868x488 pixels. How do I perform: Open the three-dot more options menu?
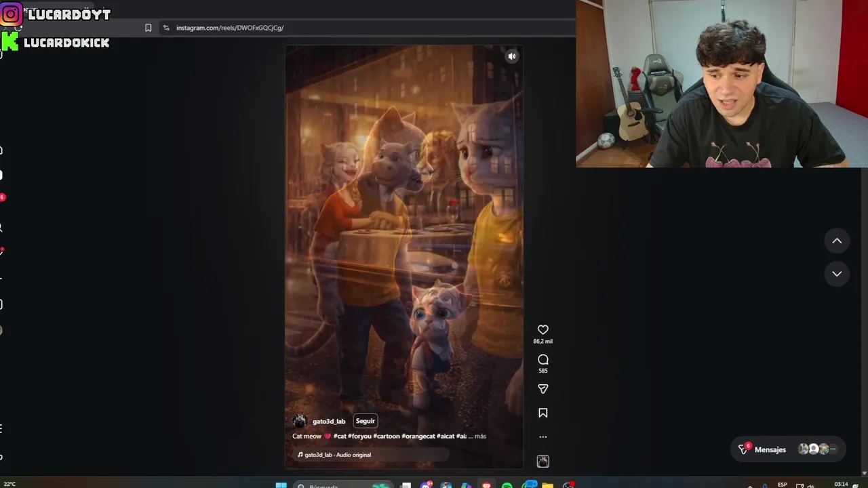(542, 437)
